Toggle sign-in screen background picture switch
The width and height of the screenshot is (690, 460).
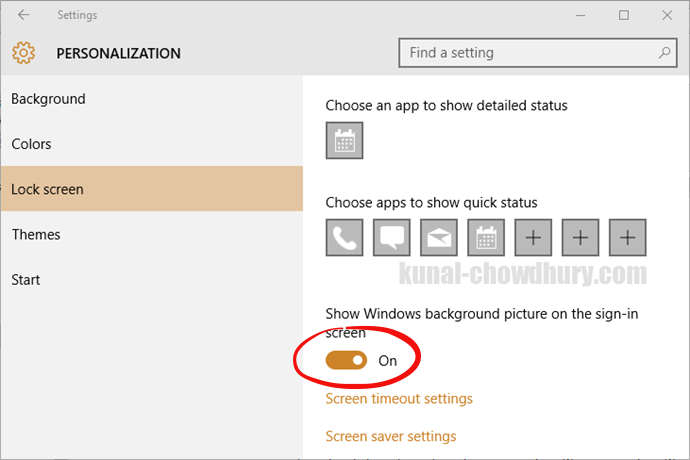pos(346,360)
